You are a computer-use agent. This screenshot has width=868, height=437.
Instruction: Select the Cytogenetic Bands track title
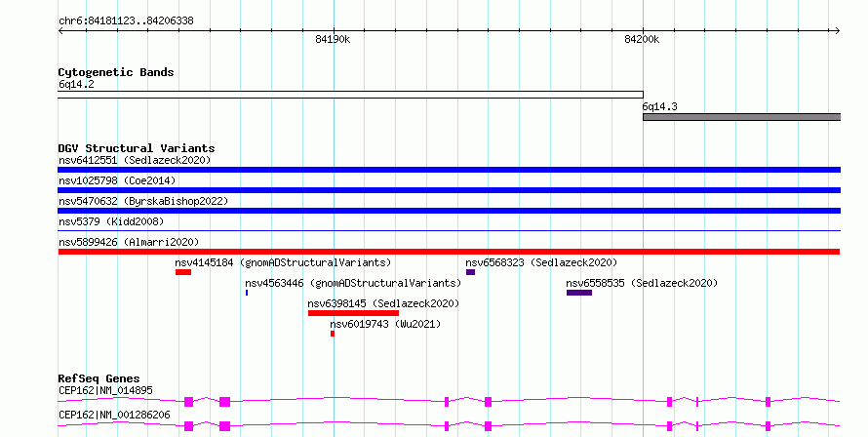[116, 72]
